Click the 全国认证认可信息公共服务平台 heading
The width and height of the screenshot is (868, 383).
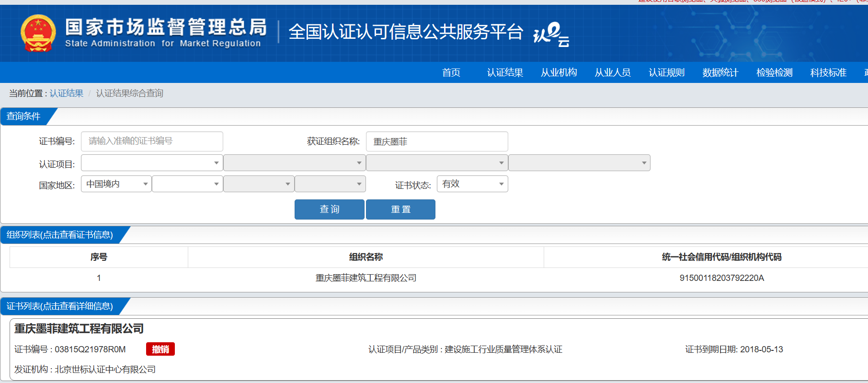point(406,32)
